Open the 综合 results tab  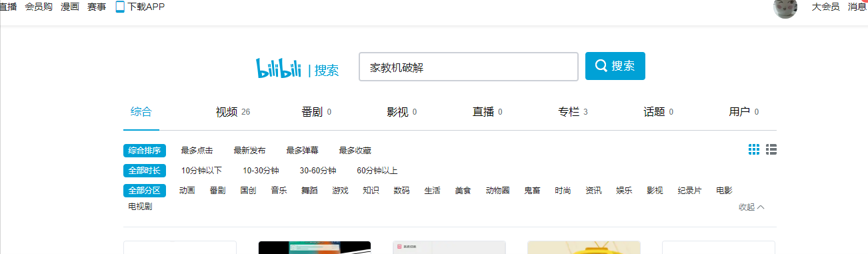pos(141,111)
